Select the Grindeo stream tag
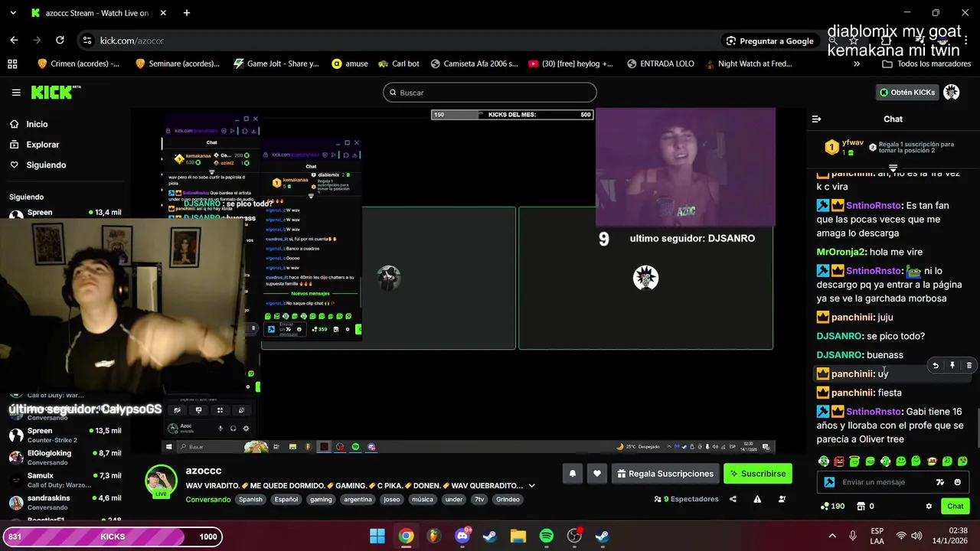980x551 pixels. pyautogui.click(x=508, y=499)
